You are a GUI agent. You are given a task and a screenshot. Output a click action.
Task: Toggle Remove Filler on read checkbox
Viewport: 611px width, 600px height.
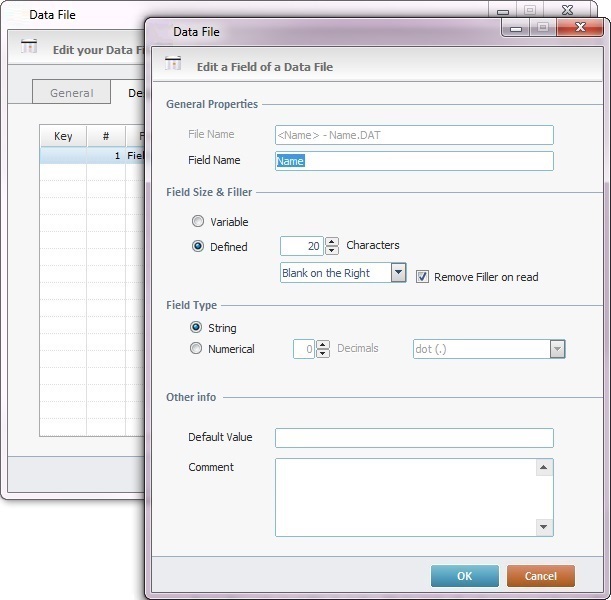point(423,276)
